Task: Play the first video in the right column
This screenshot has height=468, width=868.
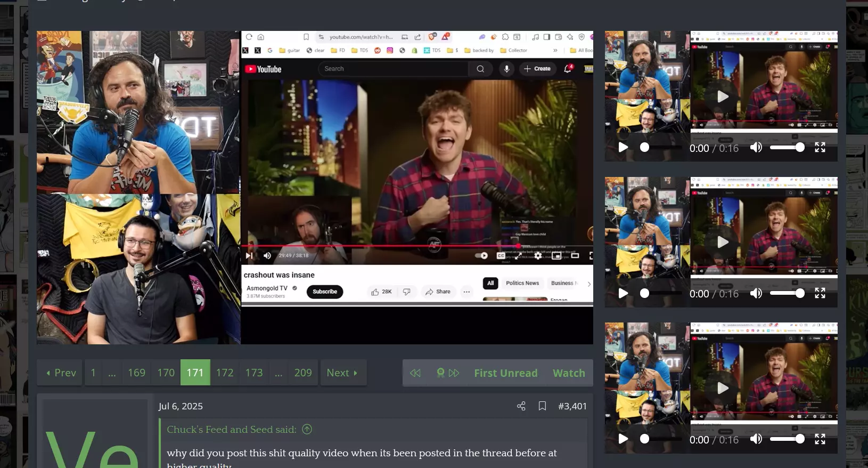Action: point(623,148)
